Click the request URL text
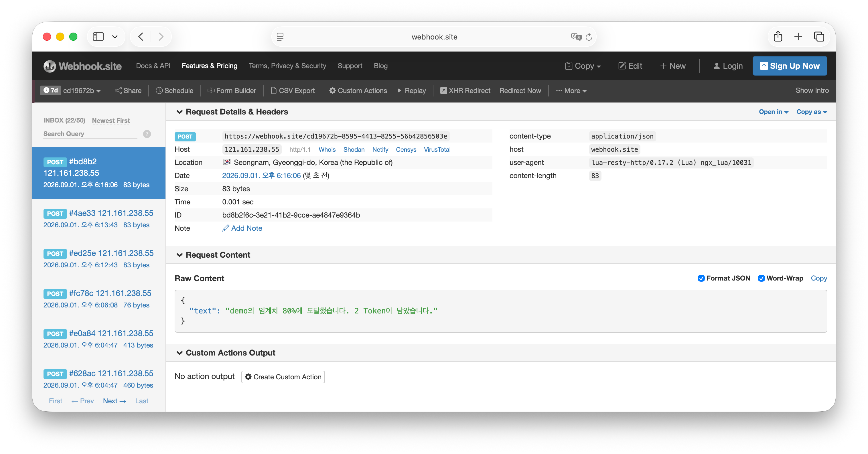Image resolution: width=868 pixels, height=454 pixels. (x=336, y=136)
